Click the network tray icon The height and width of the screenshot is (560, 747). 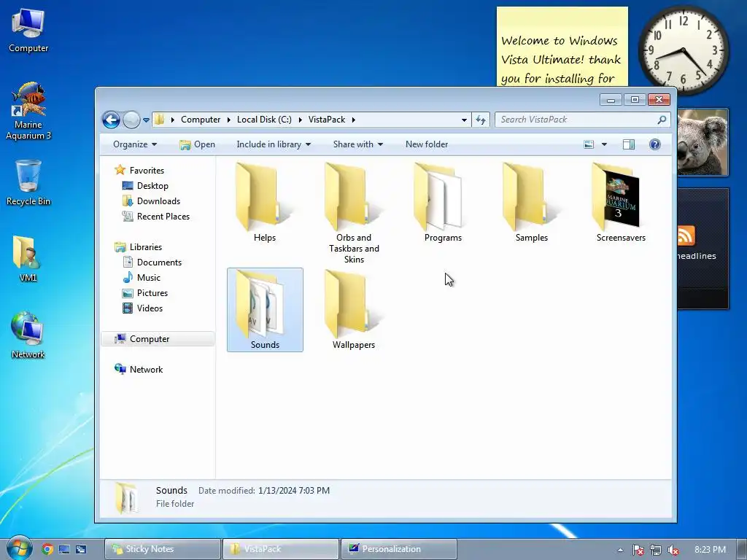click(656, 550)
